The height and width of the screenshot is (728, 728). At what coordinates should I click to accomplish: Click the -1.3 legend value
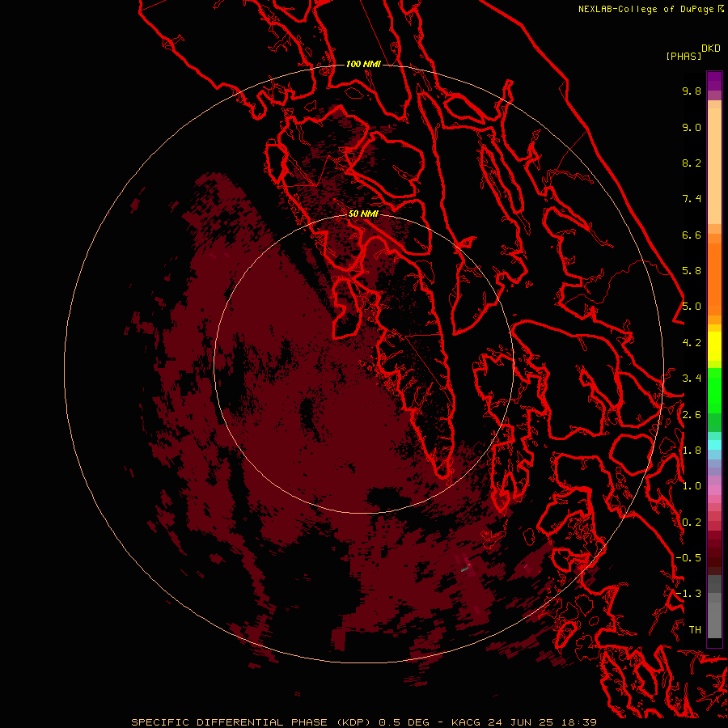(x=688, y=594)
